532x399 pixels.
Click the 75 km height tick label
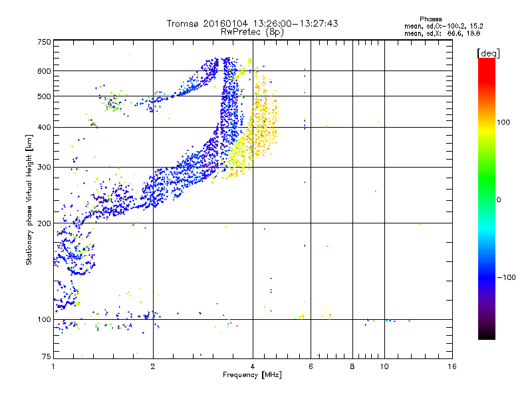coord(47,356)
